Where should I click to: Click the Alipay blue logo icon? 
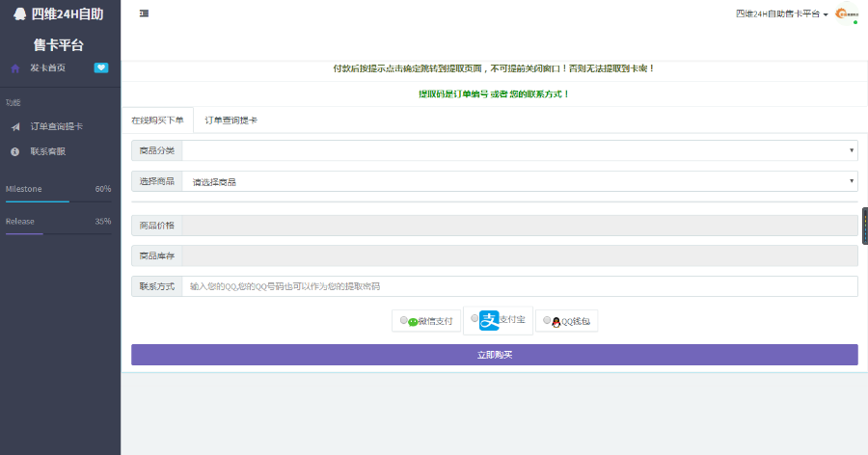click(489, 320)
